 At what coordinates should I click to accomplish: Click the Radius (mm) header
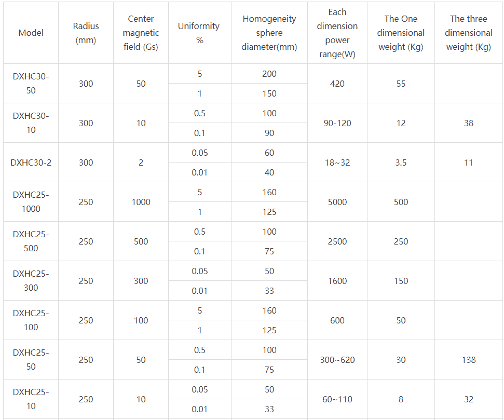click(x=86, y=33)
